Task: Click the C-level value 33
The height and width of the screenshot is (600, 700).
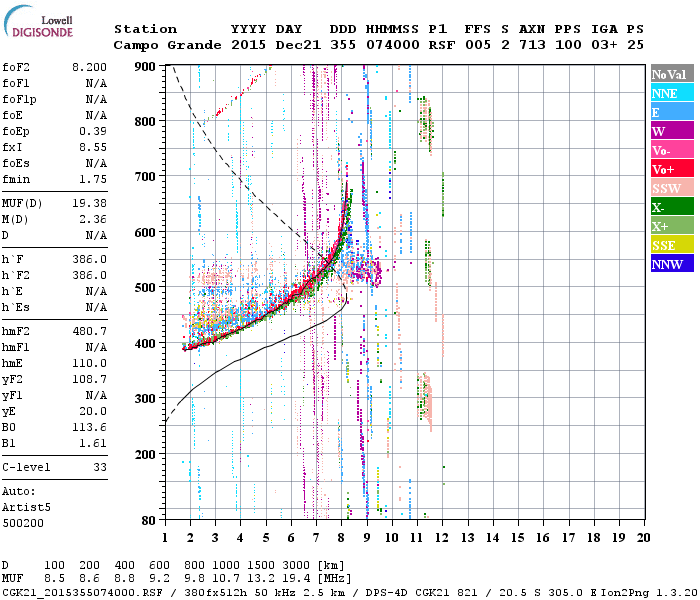Action: [x=100, y=467]
